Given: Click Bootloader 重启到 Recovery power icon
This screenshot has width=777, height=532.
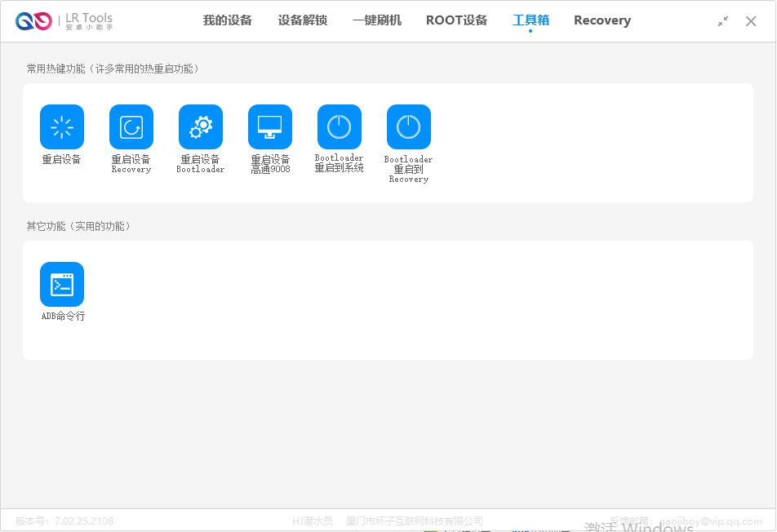Looking at the screenshot, I should [409, 126].
